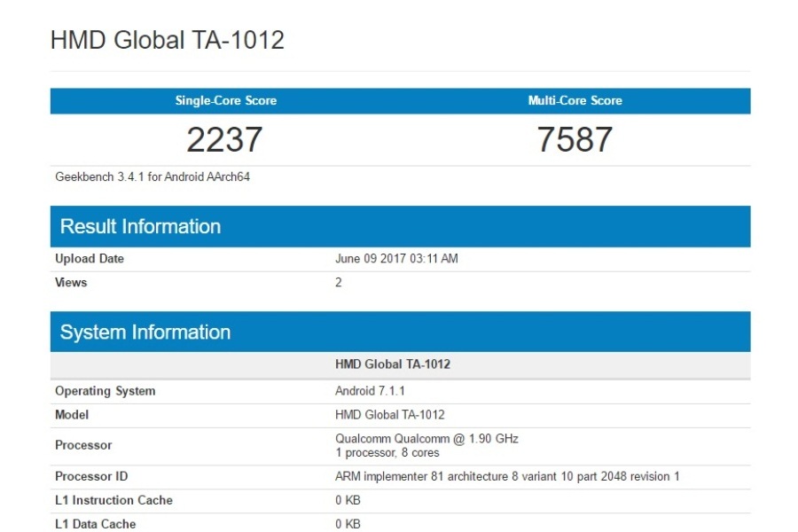Image resolution: width=798 pixels, height=532 pixels.
Task: Click the "Multi-Core Score" column header
Action: pyautogui.click(x=575, y=100)
